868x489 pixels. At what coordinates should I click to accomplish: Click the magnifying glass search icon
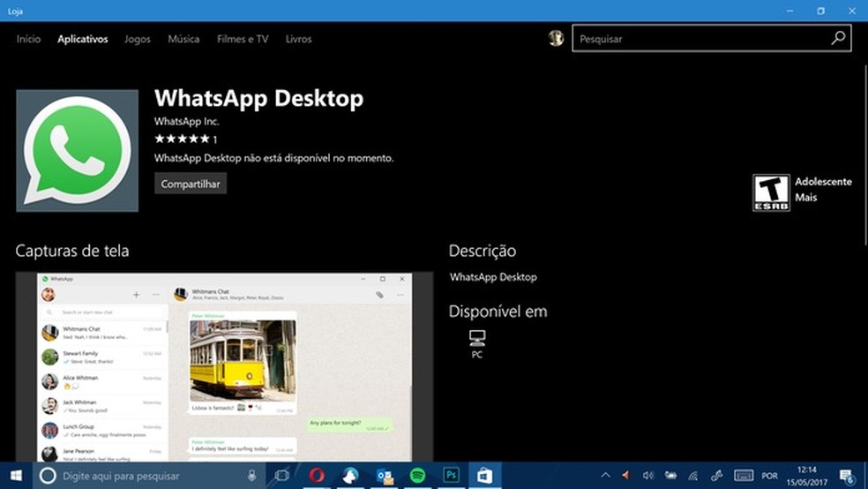(838, 38)
